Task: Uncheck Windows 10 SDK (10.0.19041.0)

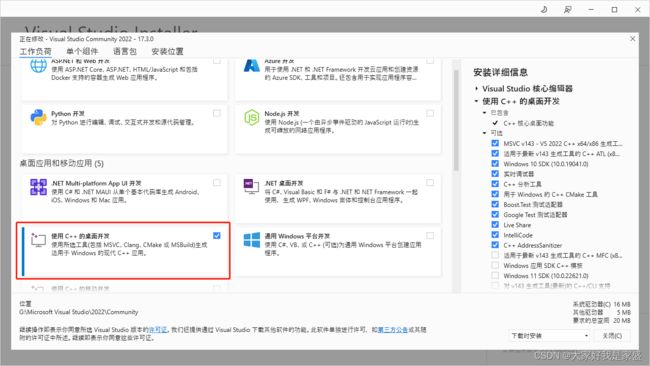Action: point(495,163)
